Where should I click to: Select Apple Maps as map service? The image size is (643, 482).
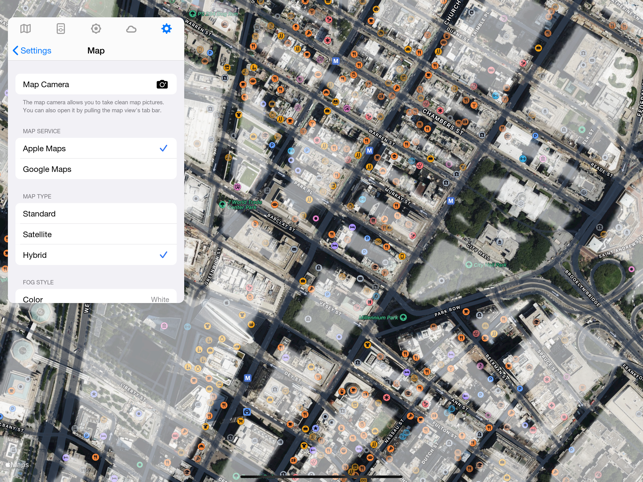96,148
